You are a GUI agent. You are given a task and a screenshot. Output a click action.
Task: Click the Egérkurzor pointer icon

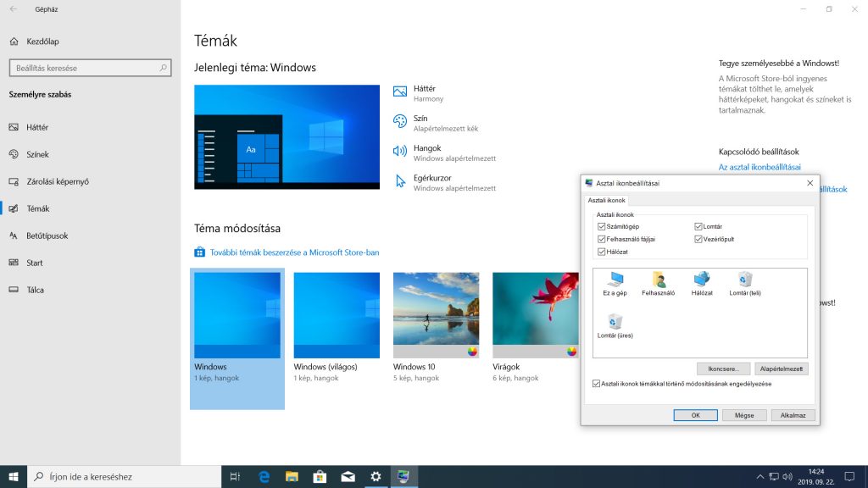coord(400,181)
